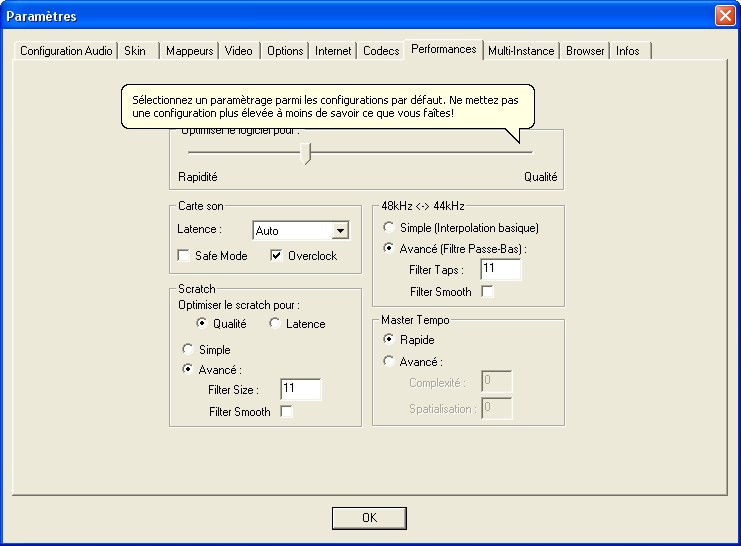This screenshot has width=741, height=546.
Task: Choose Latence for scratch optimization
Action: click(x=275, y=324)
